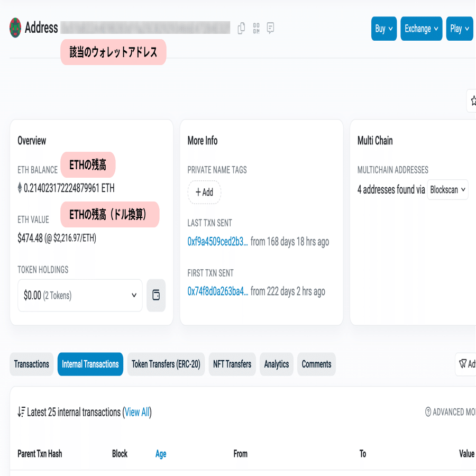Click the View All internal transactions link

coord(137,413)
